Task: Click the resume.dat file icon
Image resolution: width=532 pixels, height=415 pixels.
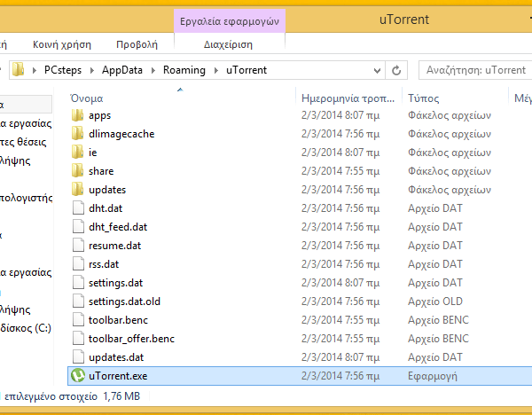Action: (x=78, y=246)
